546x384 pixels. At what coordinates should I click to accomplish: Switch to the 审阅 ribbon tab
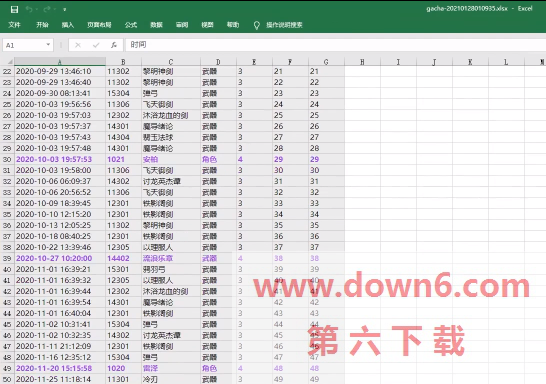point(182,25)
